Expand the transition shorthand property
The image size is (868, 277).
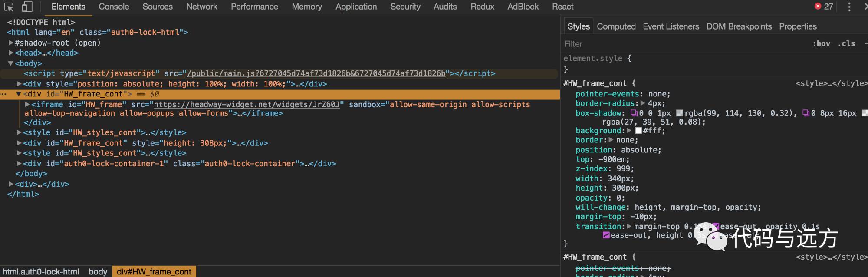click(629, 226)
